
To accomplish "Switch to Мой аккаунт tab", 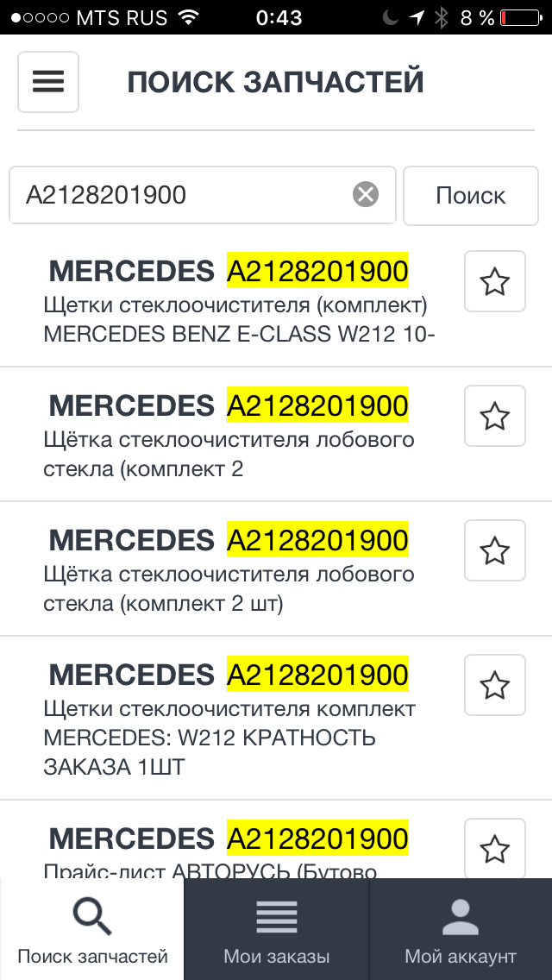I will pyautogui.click(x=461, y=929).
